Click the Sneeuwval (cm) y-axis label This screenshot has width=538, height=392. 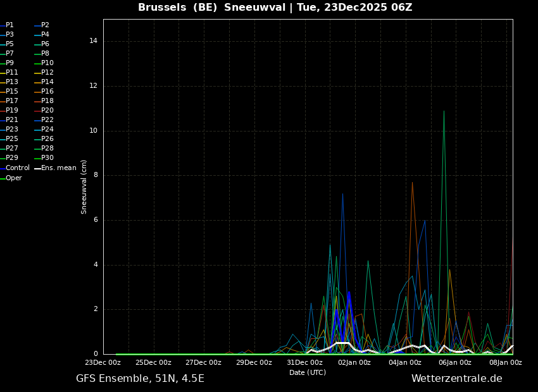(84, 187)
